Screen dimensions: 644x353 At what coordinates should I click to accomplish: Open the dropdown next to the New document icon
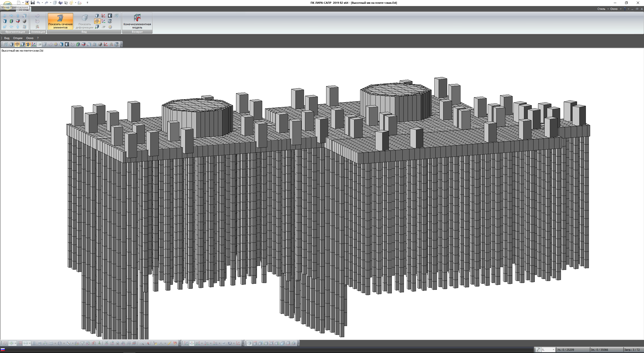click(23, 3)
